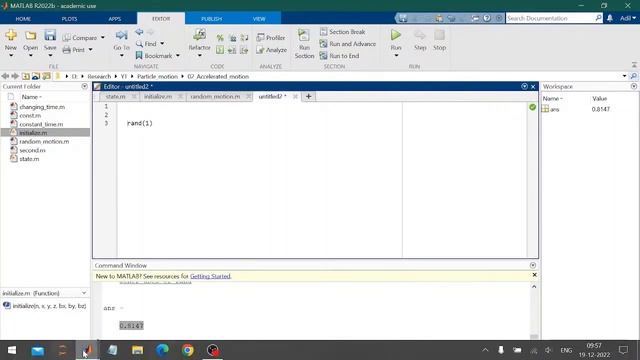Add a new editor tab with plus
This screenshot has width=640, height=360.
[309, 97]
